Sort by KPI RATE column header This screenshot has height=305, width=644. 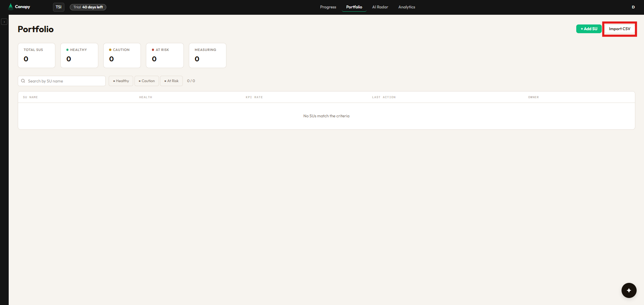click(254, 97)
